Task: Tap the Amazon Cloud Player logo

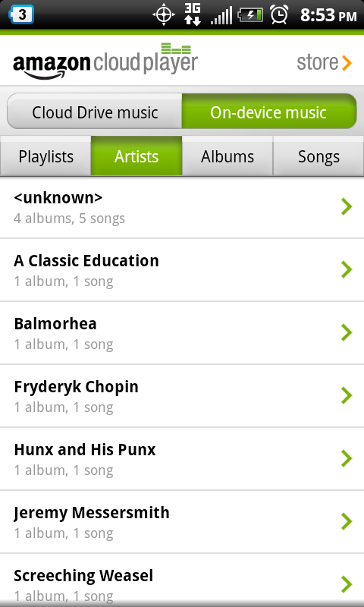Action: coord(105,61)
